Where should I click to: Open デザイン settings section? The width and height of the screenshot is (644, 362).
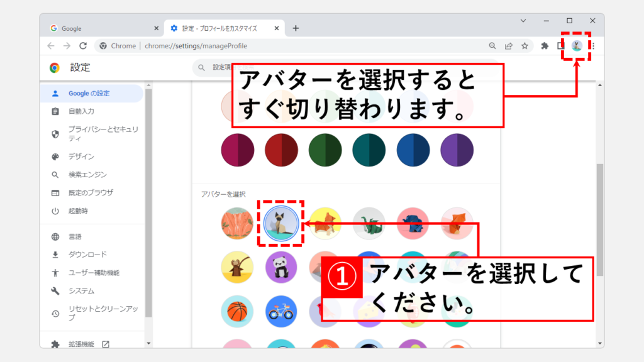coord(92,156)
